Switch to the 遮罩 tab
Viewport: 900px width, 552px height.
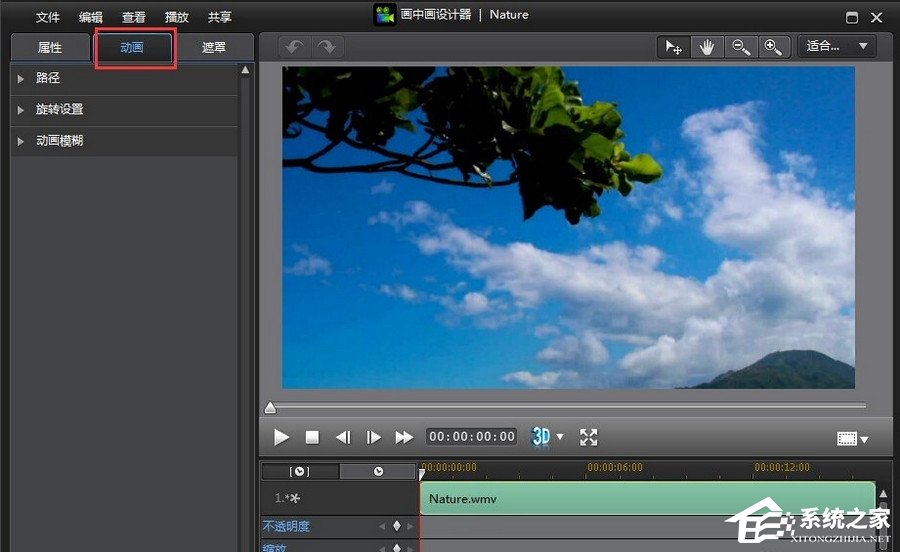[x=214, y=47]
